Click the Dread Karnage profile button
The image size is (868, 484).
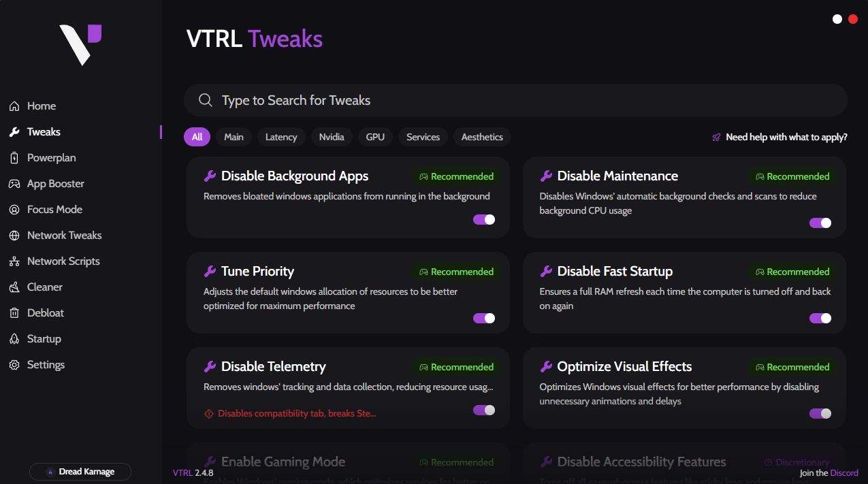point(80,472)
